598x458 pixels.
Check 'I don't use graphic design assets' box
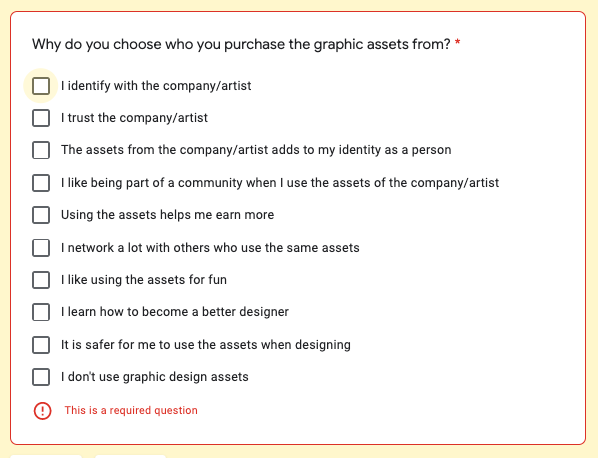pos(41,377)
